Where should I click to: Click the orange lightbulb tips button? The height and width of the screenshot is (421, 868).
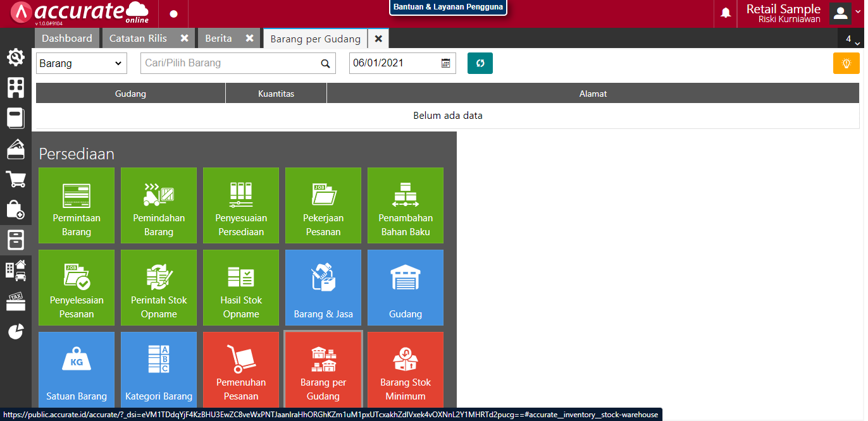(x=846, y=63)
